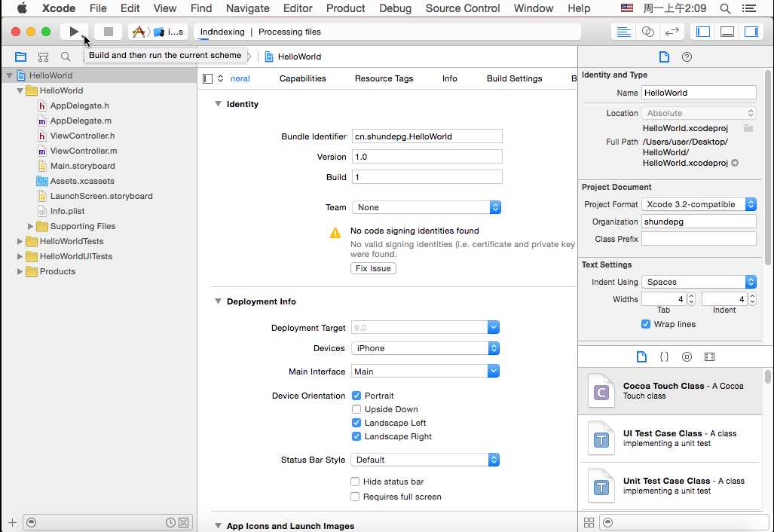Switch to the Capabilities tab
774x532 pixels.
point(302,78)
